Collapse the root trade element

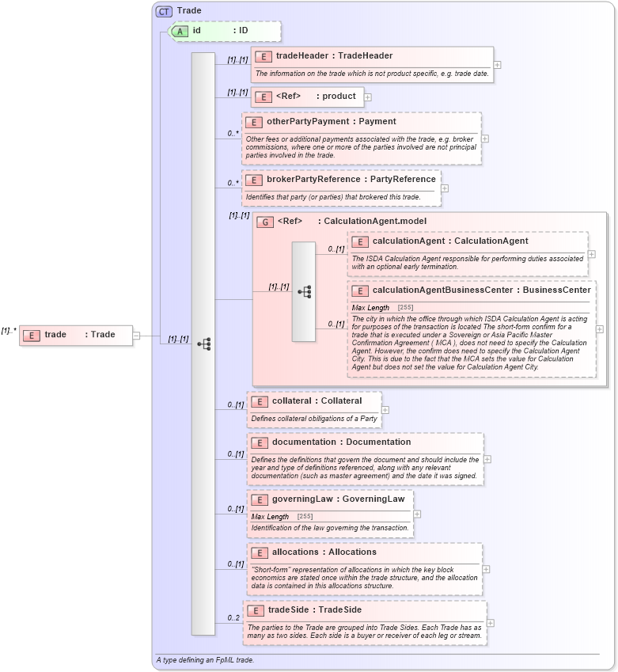click(x=136, y=336)
